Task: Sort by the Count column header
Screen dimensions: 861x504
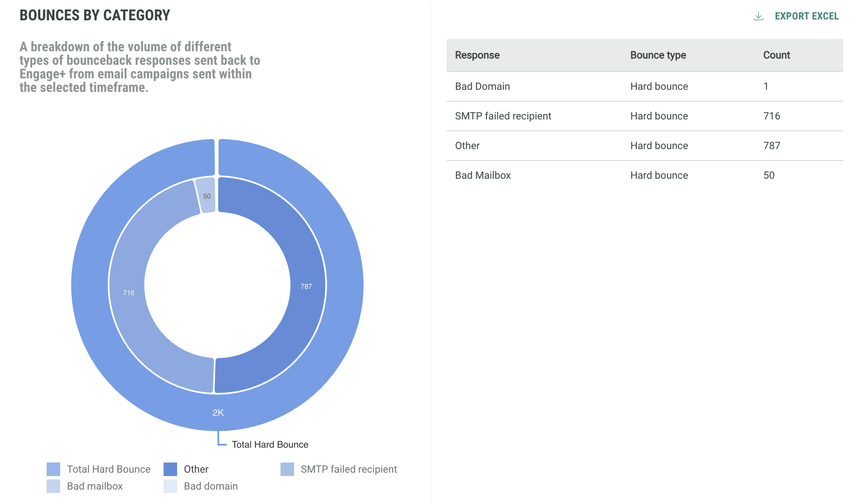Action: click(776, 55)
